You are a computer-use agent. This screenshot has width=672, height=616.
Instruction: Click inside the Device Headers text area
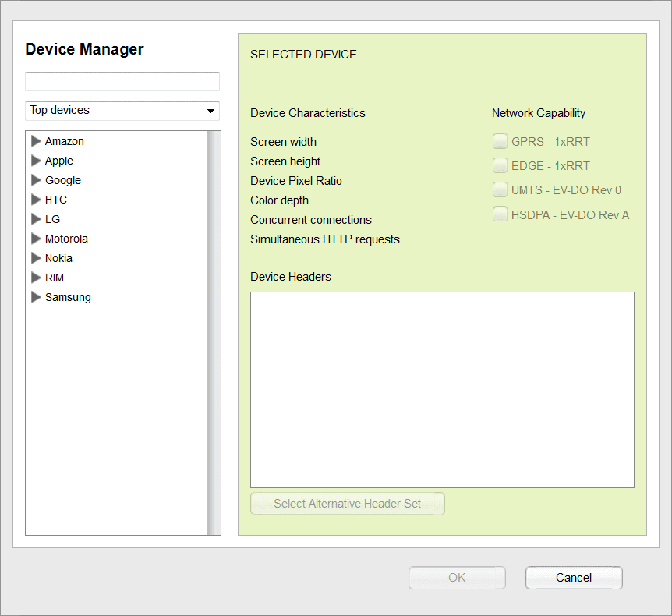coord(442,390)
